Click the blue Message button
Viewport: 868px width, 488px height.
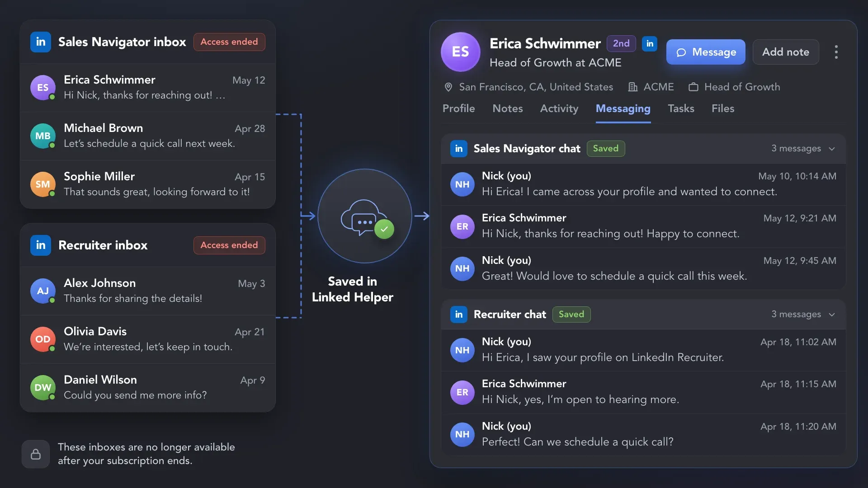(706, 52)
